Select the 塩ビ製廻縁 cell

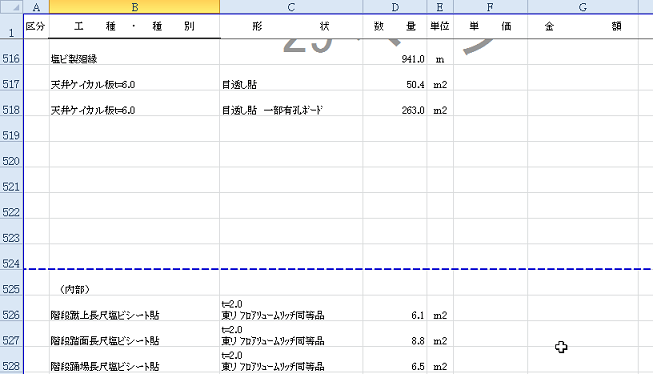tap(135, 52)
